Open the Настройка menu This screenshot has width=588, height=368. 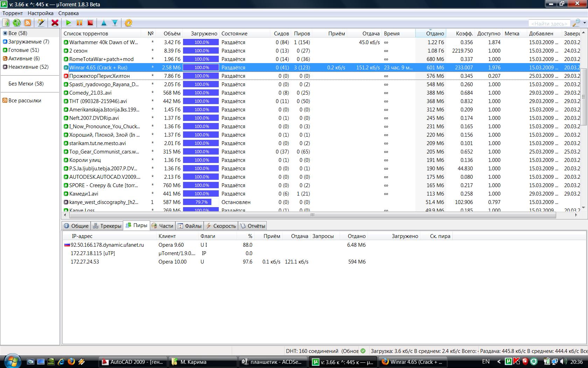[x=41, y=13]
